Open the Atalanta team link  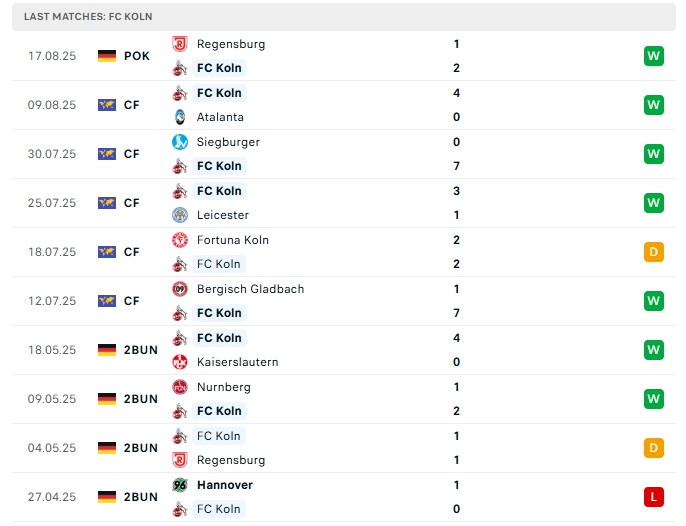pos(220,117)
